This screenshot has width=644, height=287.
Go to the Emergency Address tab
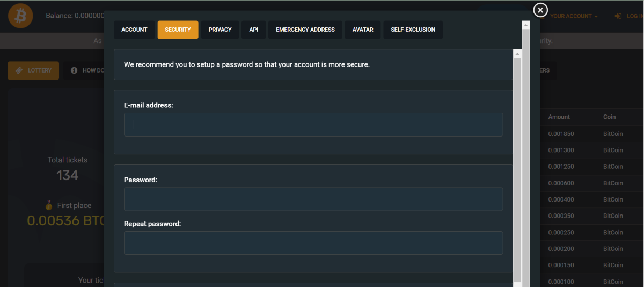tap(305, 30)
